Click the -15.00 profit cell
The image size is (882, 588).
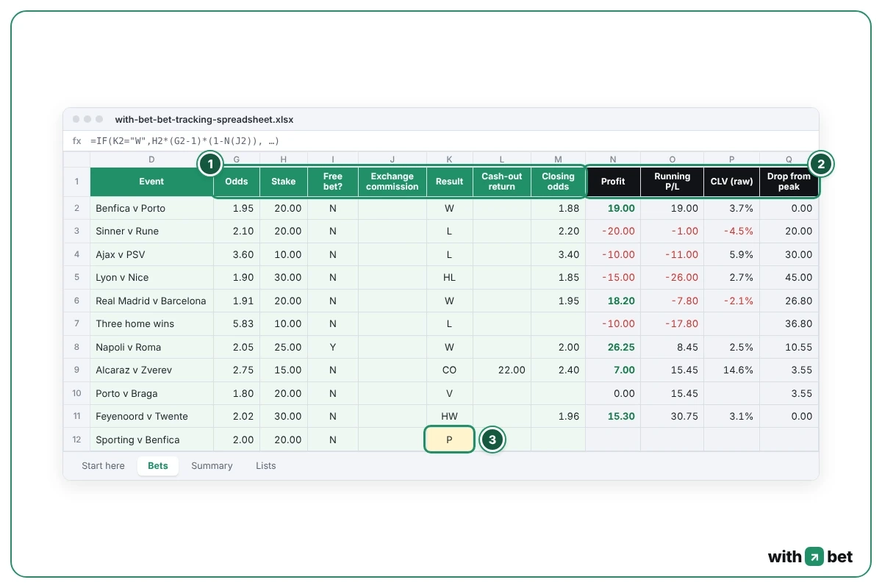(613, 277)
